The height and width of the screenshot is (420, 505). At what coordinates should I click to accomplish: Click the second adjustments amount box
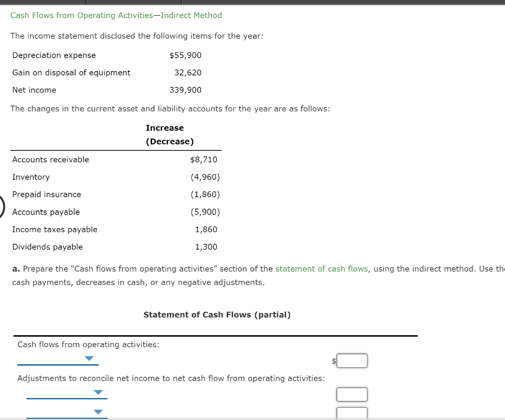(x=352, y=413)
